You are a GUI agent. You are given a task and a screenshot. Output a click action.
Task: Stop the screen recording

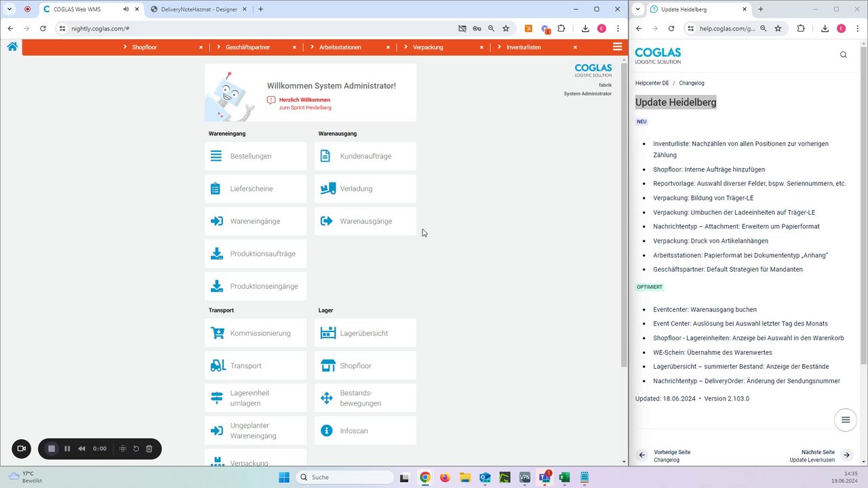click(51, 449)
